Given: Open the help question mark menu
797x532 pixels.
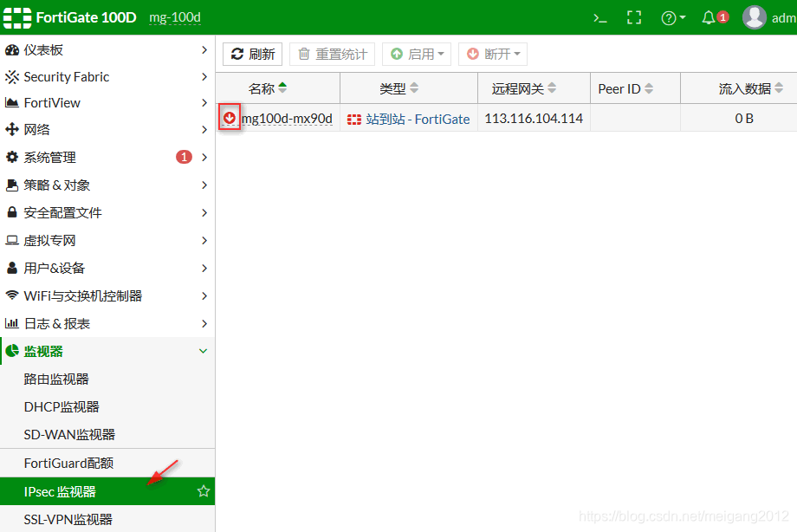Looking at the screenshot, I should click(673, 18).
